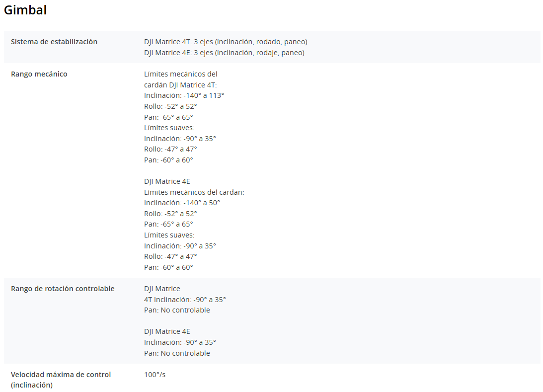Viewport: 543px width, 392px height.
Task: Click DJI Matrice 4E in rotación controlable row
Action: 167,331
